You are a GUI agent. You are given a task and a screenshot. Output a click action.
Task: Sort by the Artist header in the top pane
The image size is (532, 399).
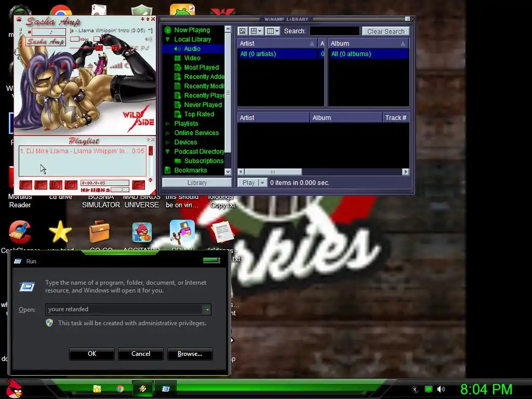click(x=277, y=44)
